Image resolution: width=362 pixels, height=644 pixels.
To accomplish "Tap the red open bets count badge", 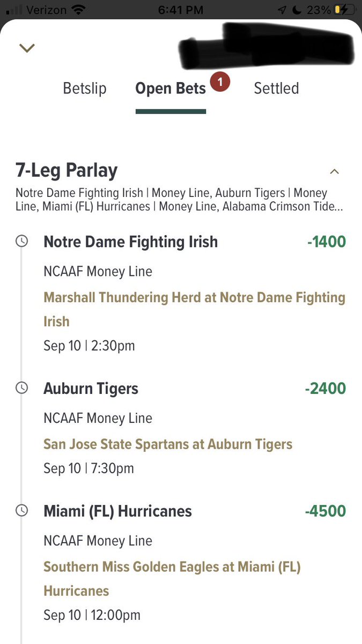I will tap(220, 82).
